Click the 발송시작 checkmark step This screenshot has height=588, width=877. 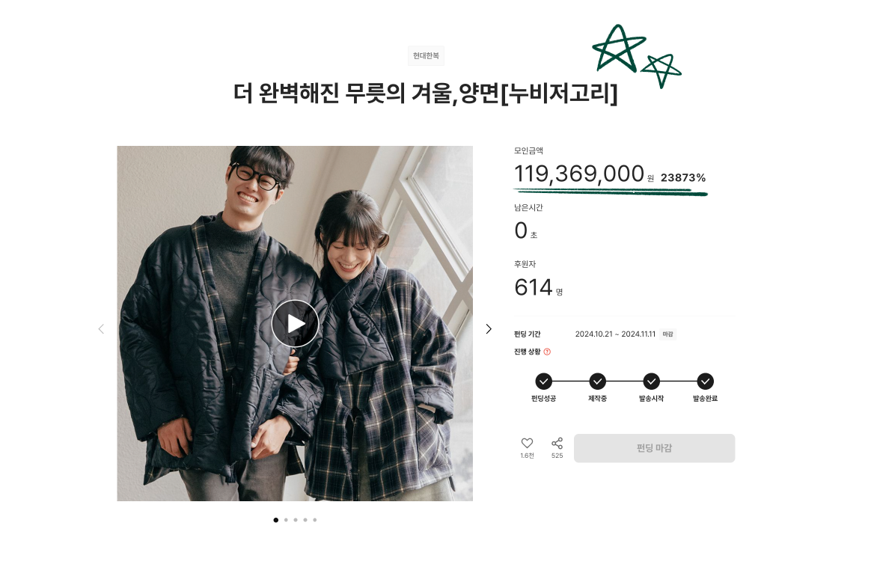[x=651, y=382]
